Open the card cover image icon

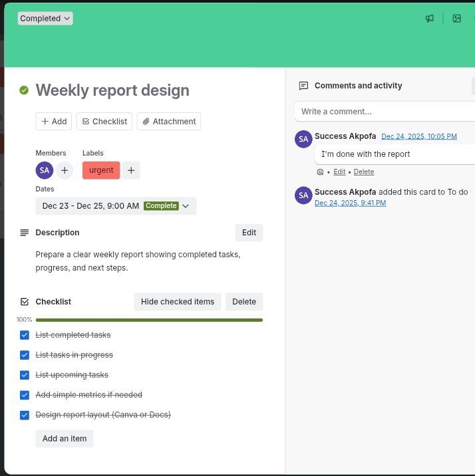click(x=456, y=19)
